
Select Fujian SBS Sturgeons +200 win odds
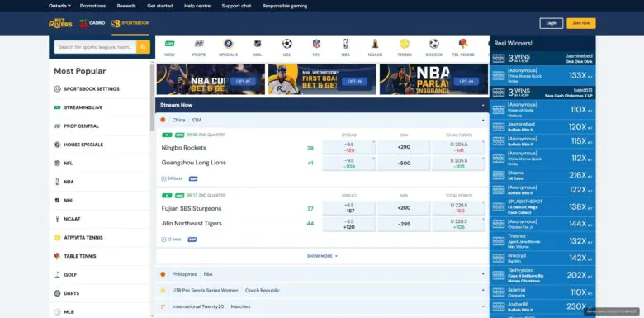pos(404,208)
